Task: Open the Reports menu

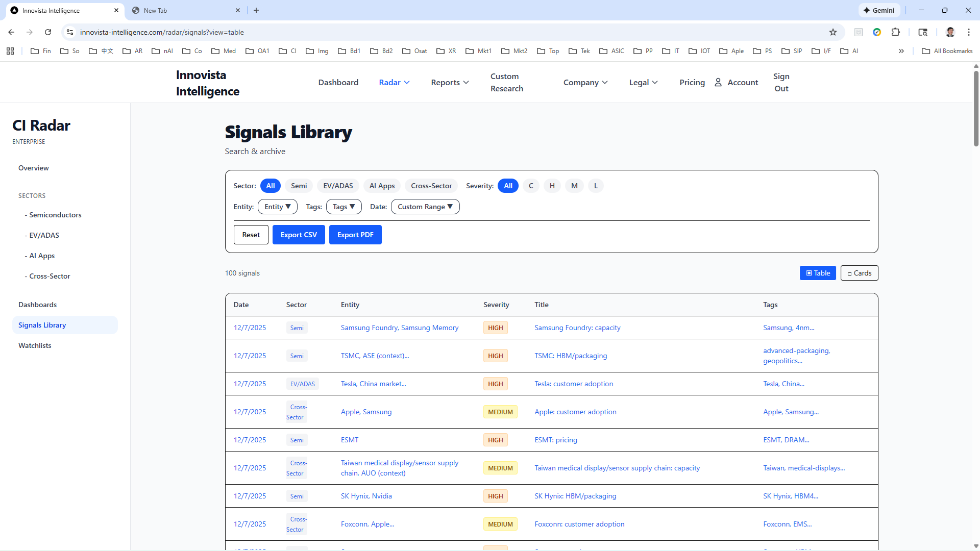Action: (x=449, y=83)
